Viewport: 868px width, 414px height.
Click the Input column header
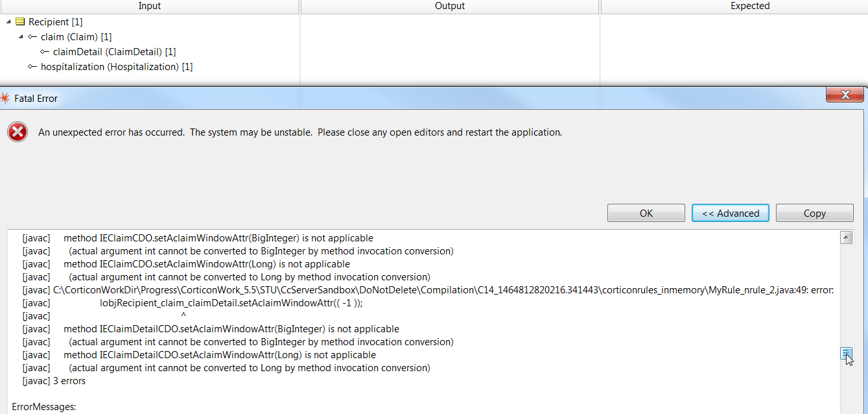pos(150,6)
